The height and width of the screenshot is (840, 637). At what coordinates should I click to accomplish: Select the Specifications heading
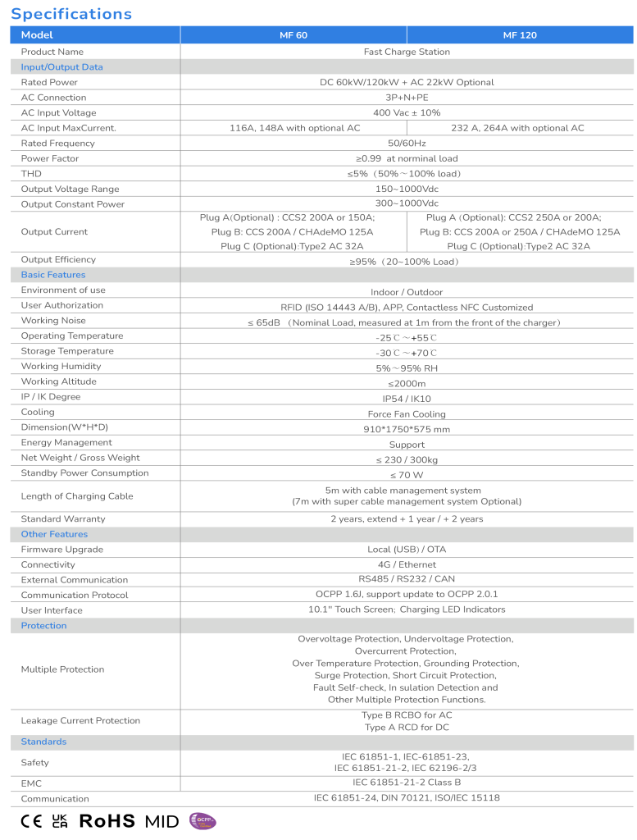[71, 13]
